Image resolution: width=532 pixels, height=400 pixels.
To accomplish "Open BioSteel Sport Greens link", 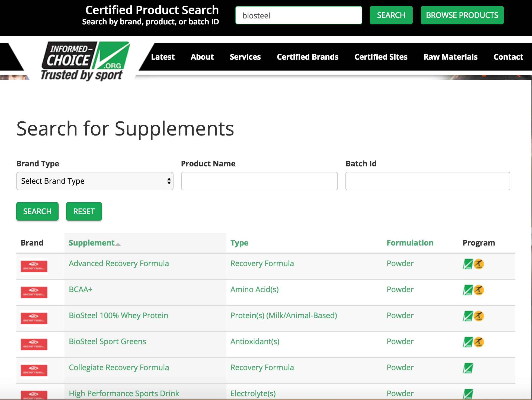I will (107, 341).
